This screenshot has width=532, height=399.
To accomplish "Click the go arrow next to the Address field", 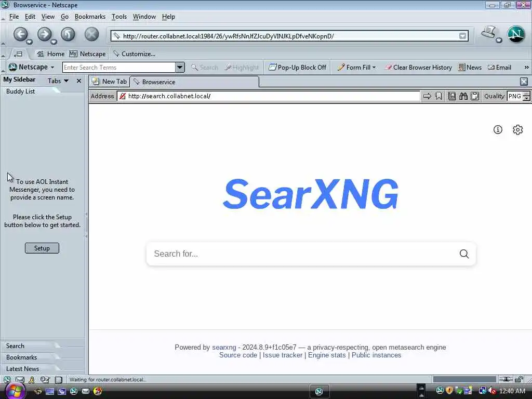I will click(x=427, y=96).
